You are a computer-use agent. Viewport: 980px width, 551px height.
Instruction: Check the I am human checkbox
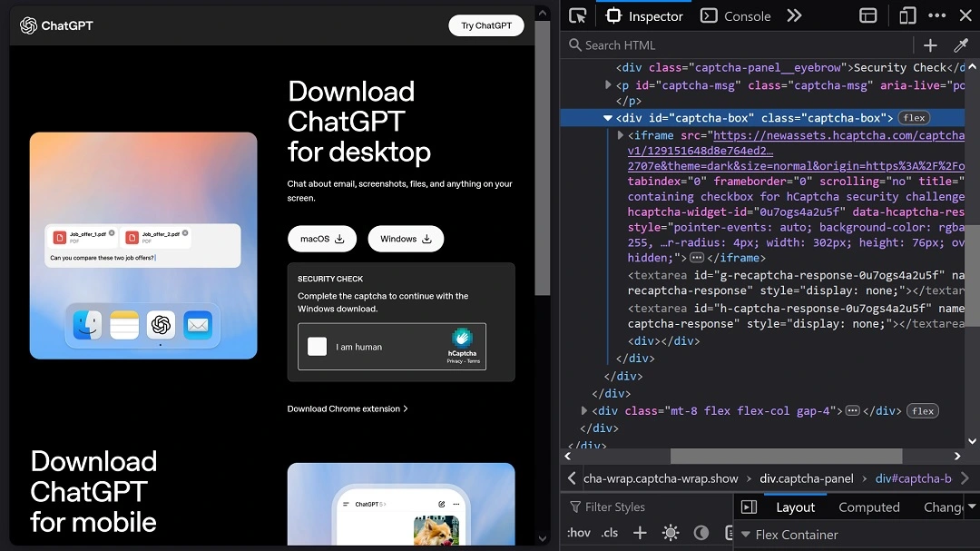coord(317,347)
